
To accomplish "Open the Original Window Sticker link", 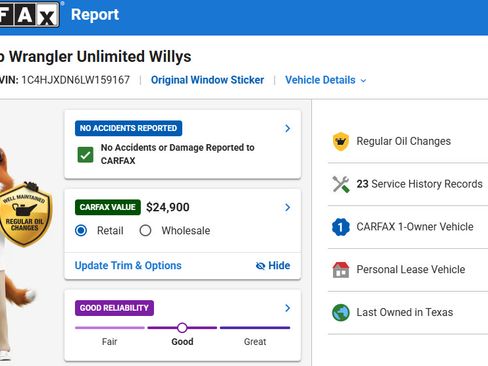I will 207,80.
